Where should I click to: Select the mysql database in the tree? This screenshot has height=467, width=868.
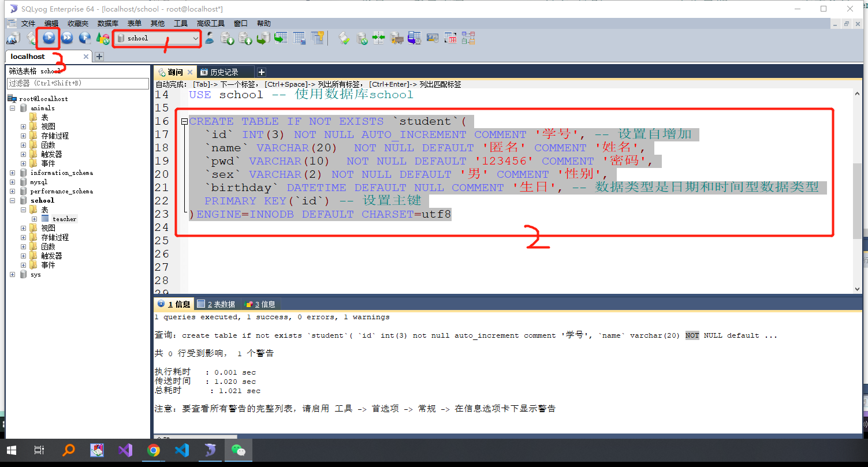tap(39, 182)
